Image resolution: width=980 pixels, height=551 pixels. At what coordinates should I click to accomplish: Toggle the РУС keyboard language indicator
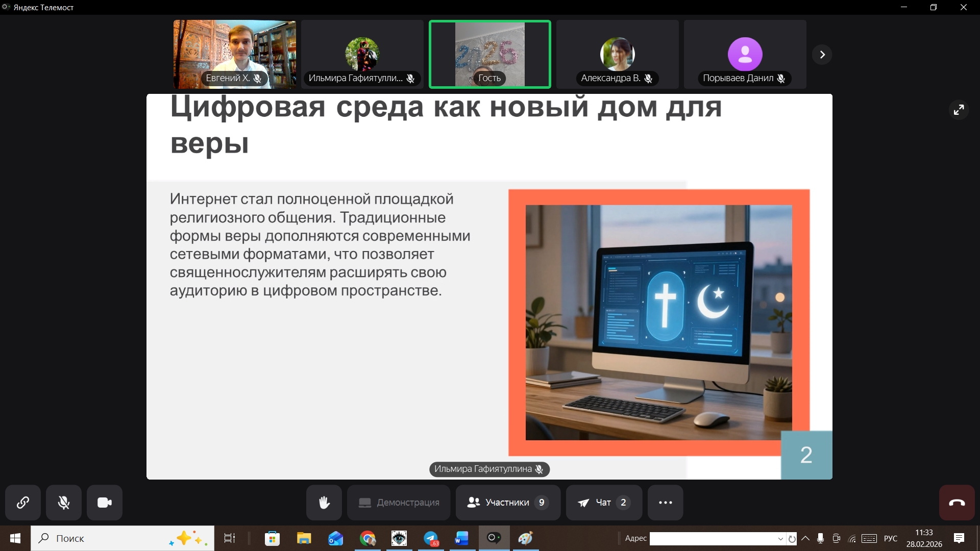coord(890,539)
